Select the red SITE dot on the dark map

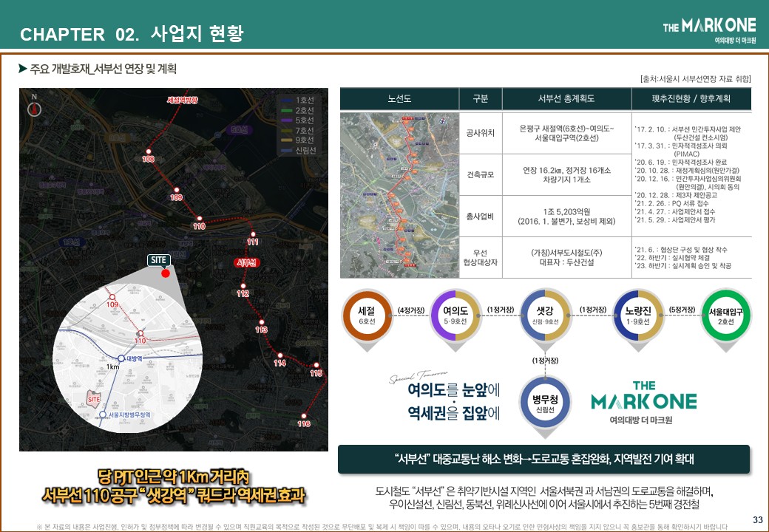166,273
